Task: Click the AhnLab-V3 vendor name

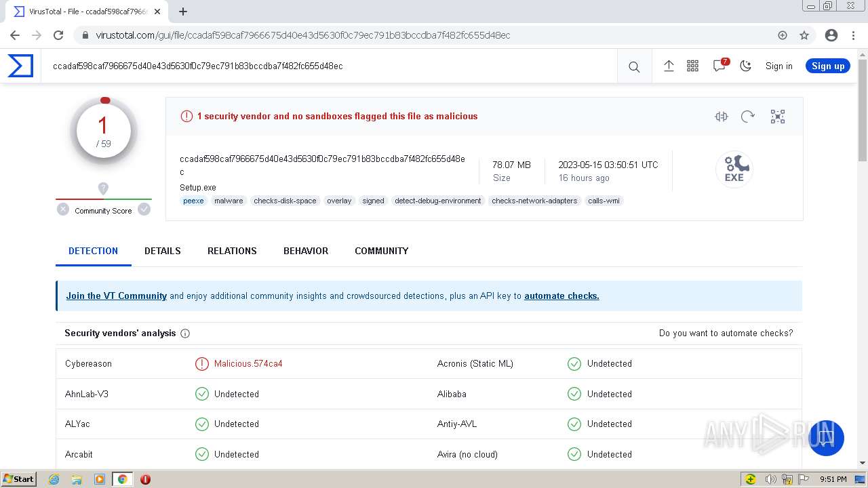Action: (x=87, y=394)
